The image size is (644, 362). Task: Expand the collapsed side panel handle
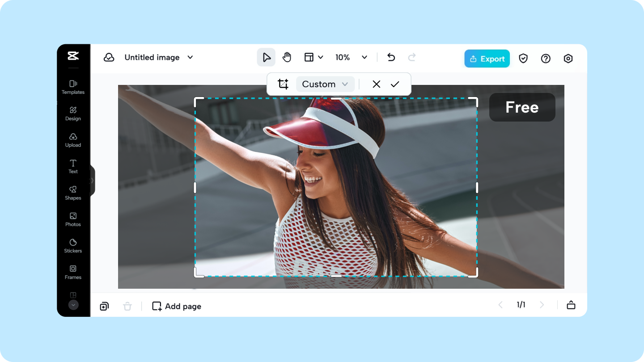click(92, 181)
